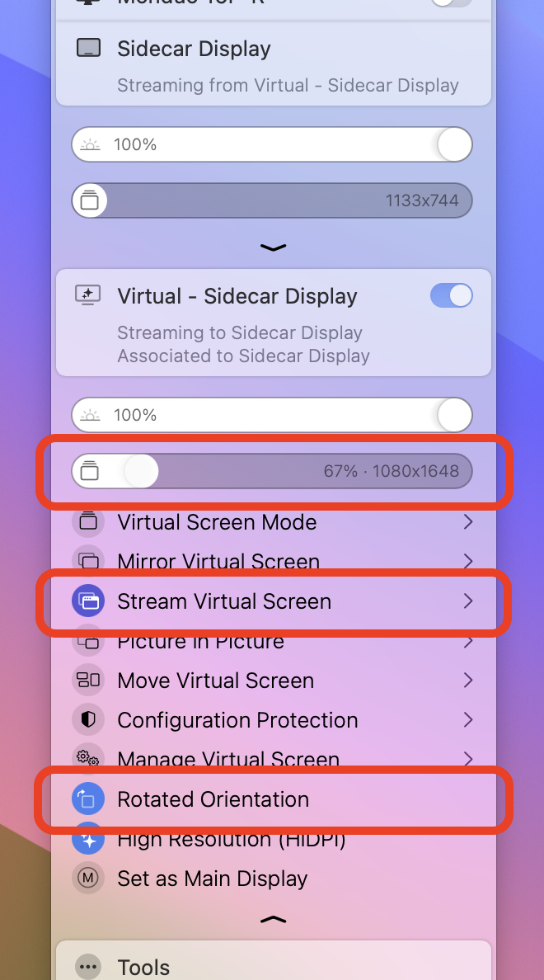
Task: Select the Rotated Orientation menu entry
Action: (213, 799)
